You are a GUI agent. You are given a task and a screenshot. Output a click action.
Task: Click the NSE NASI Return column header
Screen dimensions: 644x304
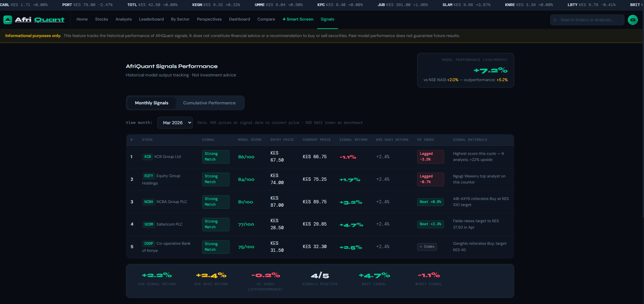(x=392, y=140)
